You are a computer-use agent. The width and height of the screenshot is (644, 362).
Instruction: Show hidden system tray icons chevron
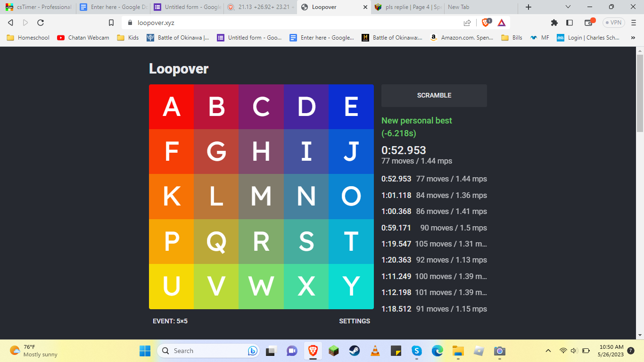pos(548,351)
